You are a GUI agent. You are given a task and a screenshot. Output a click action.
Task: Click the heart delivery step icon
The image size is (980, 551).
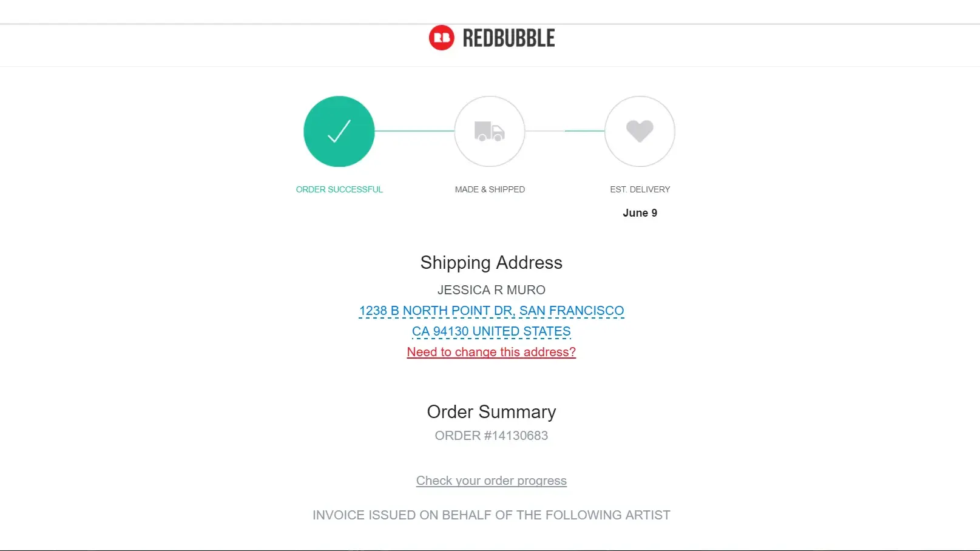[x=640, y=131]
